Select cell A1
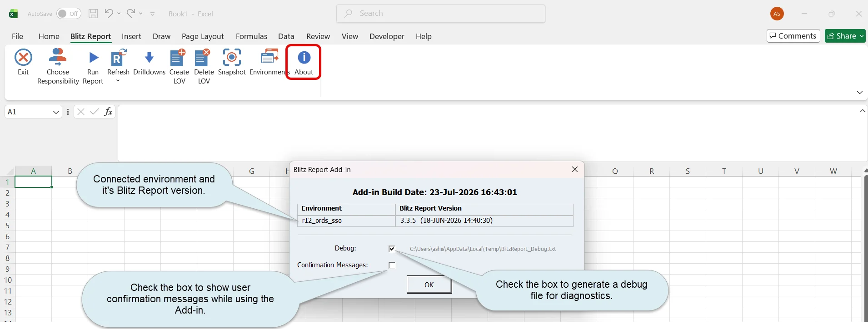Image resolution: width=868 pixels, height=329 pixels. [34, 182]
